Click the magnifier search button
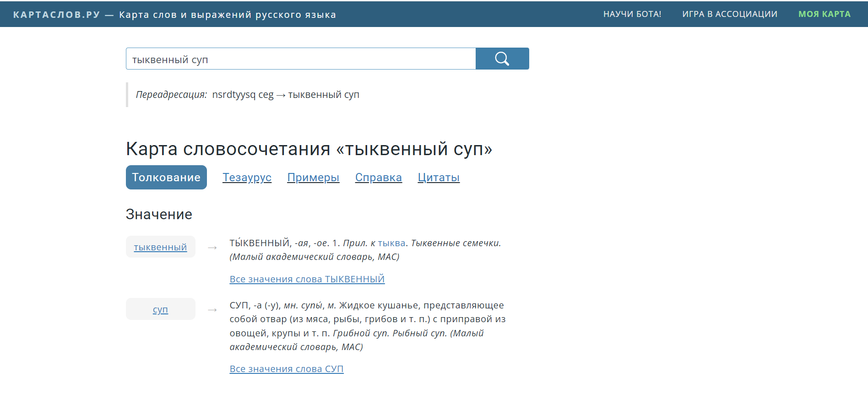The height and width of the screenshot is (394, 868). (502, 59)
